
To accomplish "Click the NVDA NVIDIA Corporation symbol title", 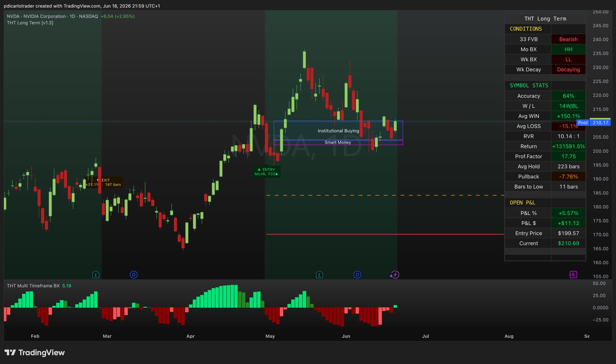I will pos(52,16).
